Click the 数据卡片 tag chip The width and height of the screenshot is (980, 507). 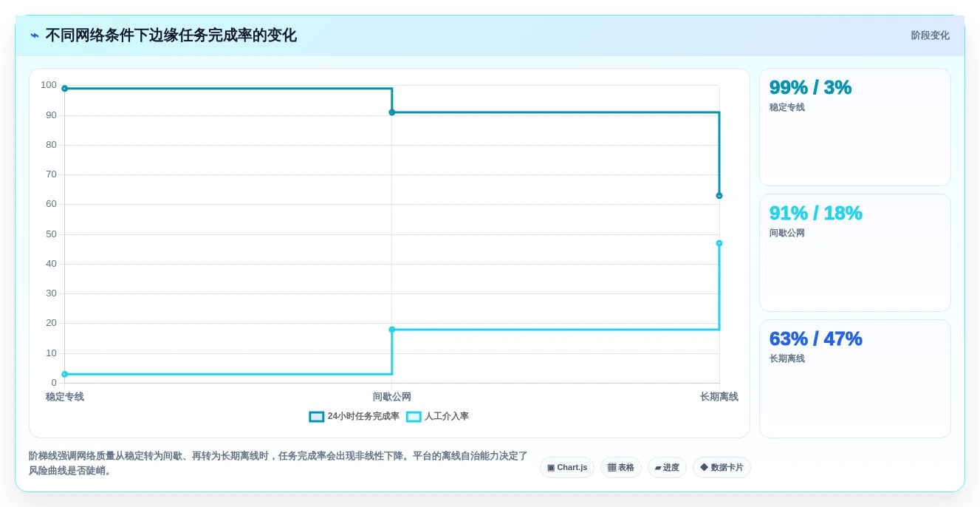point(722,467)
